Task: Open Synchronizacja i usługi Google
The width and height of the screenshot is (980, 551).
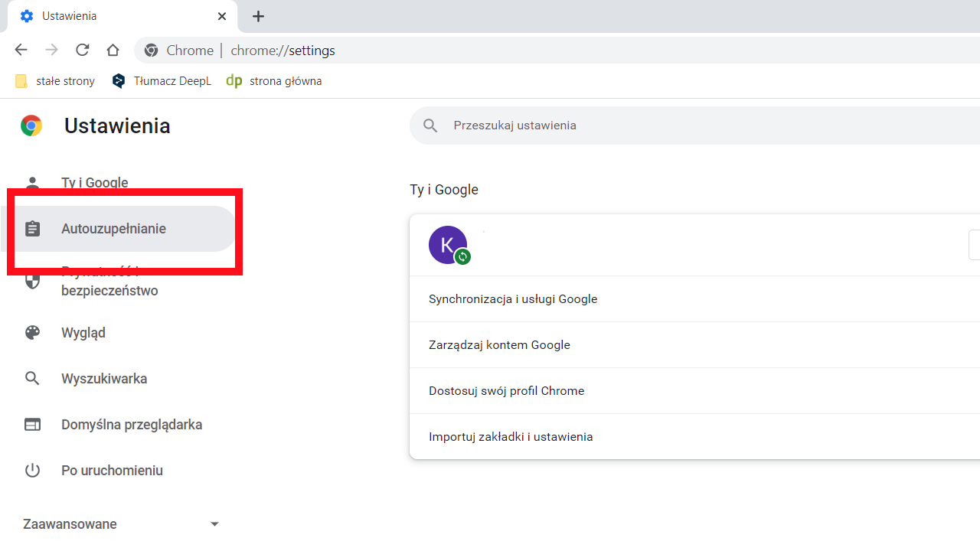Action: [513, 298]
